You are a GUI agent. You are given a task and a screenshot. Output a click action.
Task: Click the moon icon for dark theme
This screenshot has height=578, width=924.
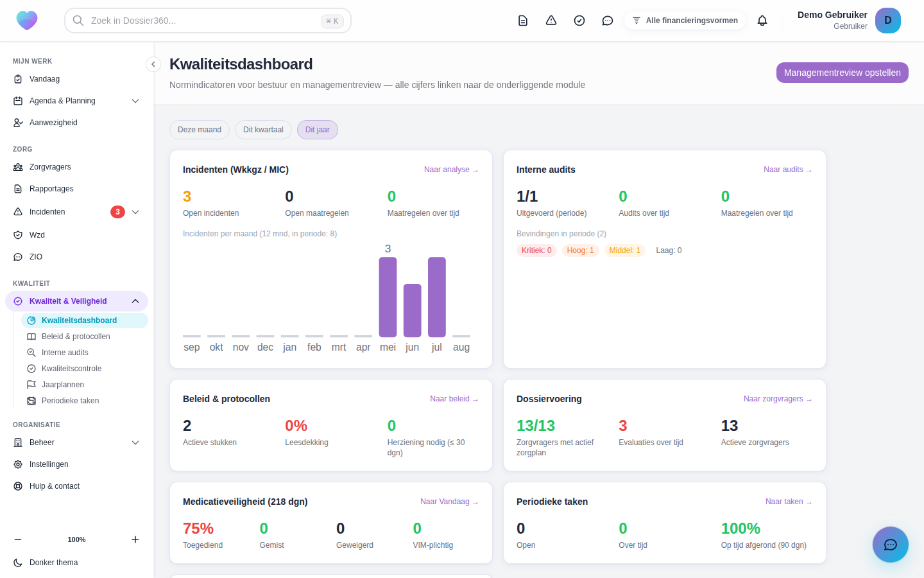(18, 563)
